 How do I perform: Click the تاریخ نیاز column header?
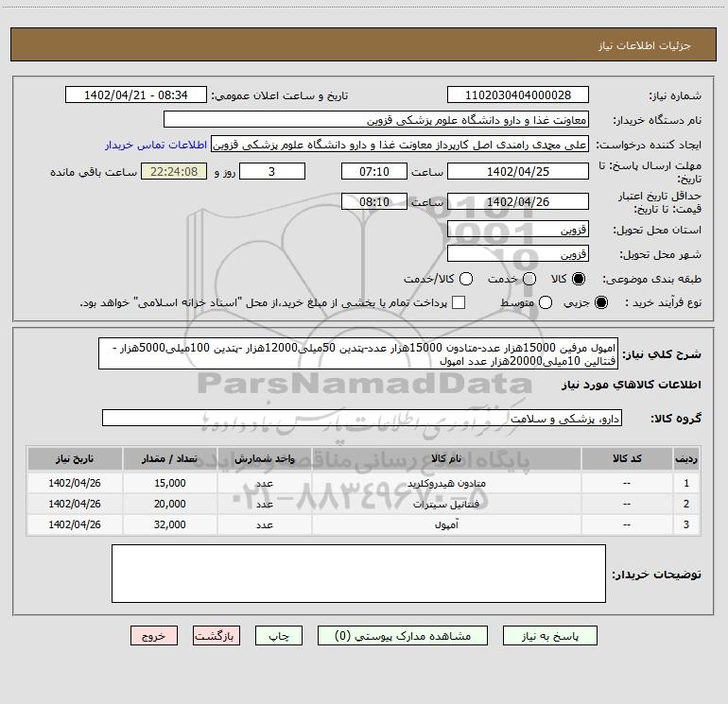point(75,459)
